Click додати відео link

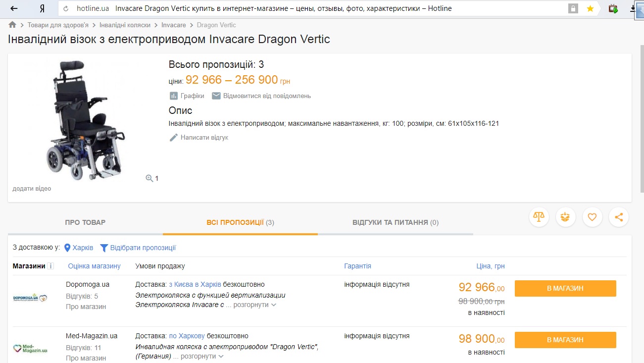[x=32, y=189]
